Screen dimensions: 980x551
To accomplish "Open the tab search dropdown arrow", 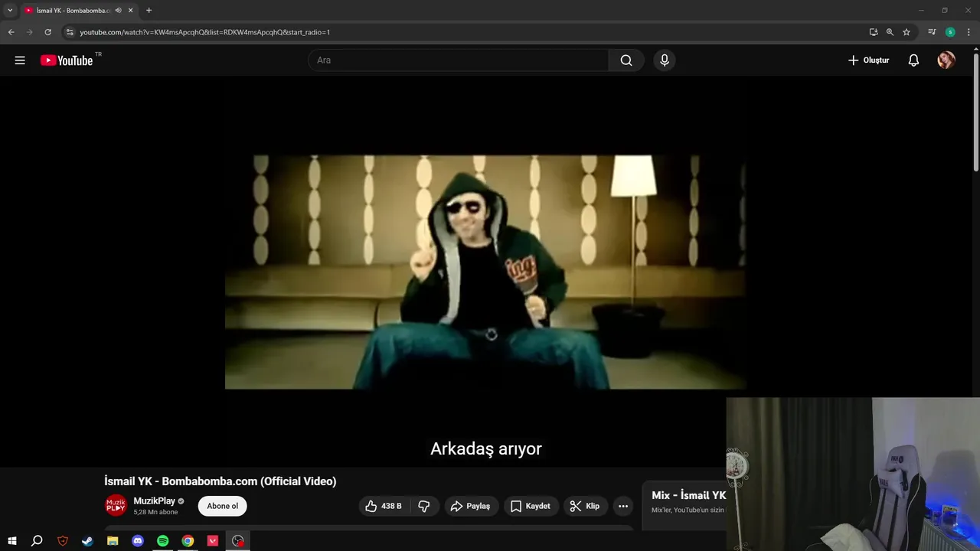I will coord(10,10).
